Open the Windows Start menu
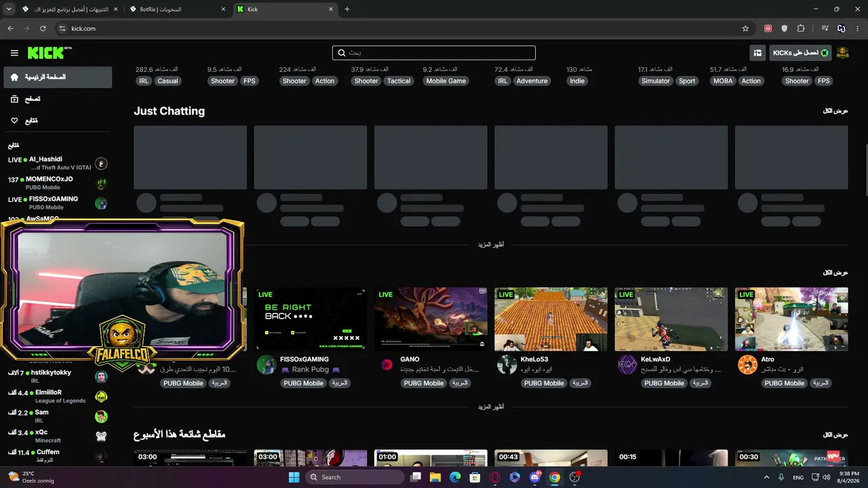Viewport: 868px width, 488px height. [294, 477]
